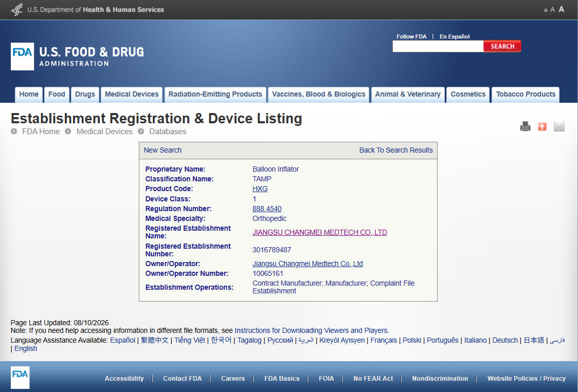Open Accessibility footer link
Screen dimensions: 578x392
coord(124,378)
